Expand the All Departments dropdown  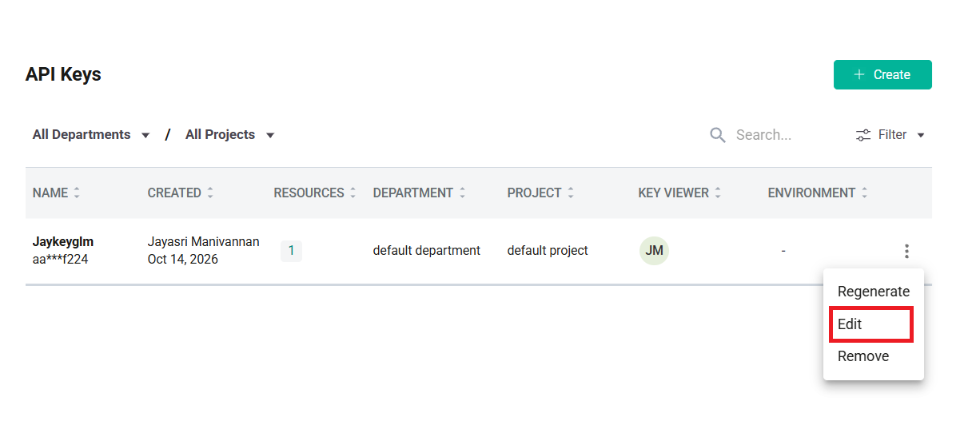point(91,135)
